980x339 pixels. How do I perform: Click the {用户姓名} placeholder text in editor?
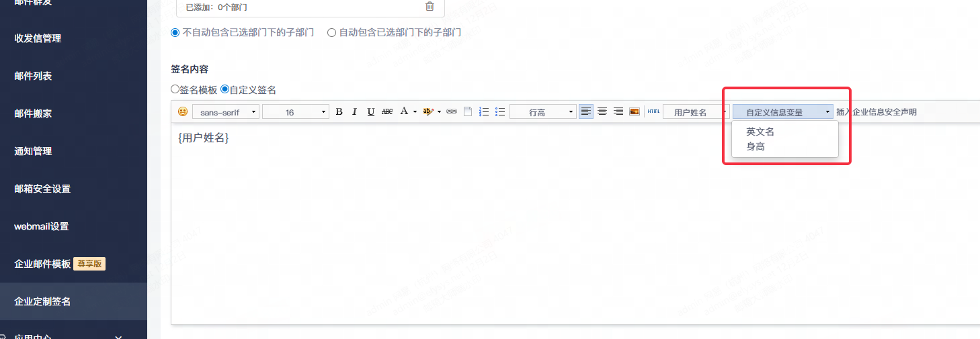[x=204, y=138]
